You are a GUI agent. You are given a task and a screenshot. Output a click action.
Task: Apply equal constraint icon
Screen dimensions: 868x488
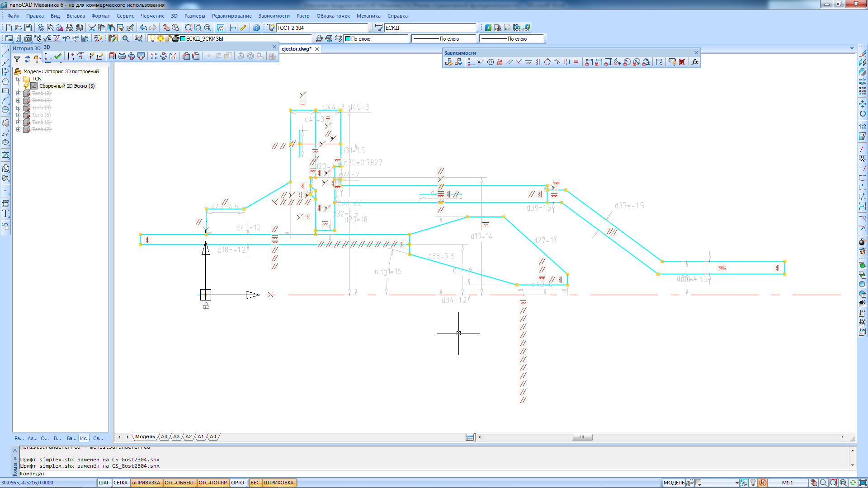click(x=576, y=62)
